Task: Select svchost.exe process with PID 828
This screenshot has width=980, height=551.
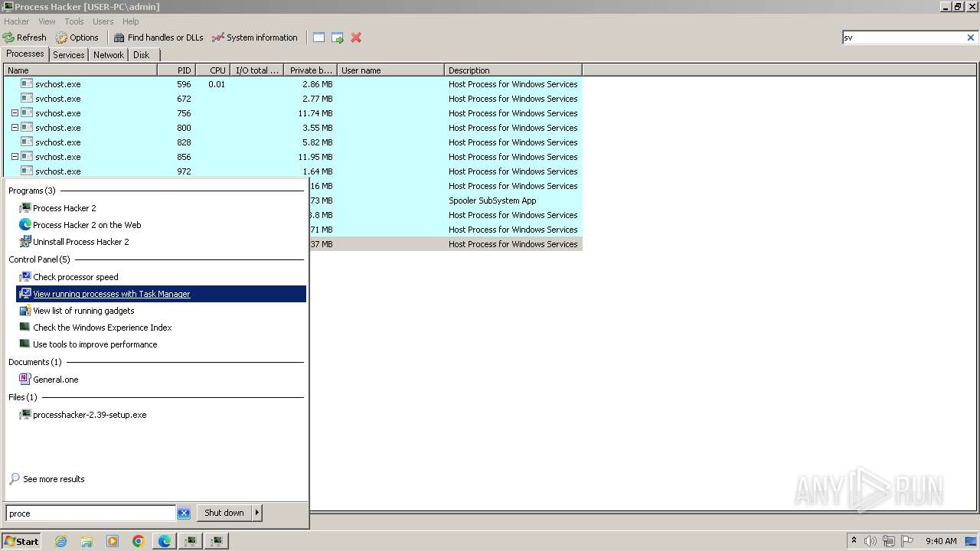Action: (x=292, y=142)
